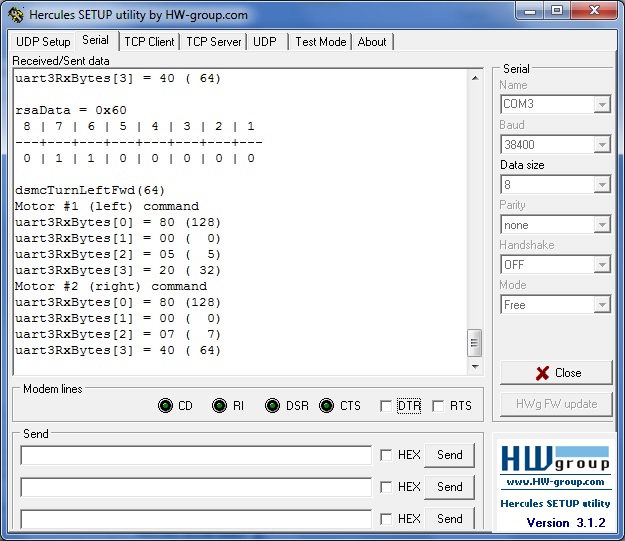Switch to the TCP Client tab

pyautogui.click(x=149, y=42)
